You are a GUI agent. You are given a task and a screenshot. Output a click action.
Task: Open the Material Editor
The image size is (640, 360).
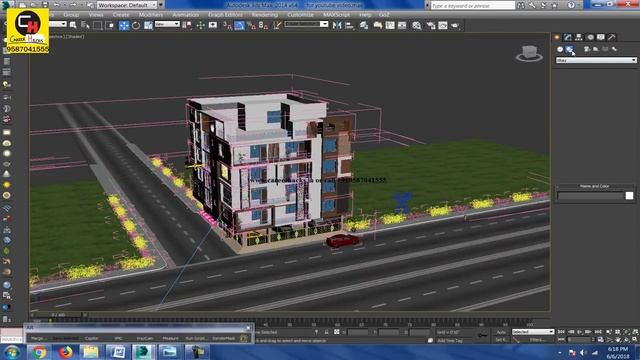click(417, 25)
